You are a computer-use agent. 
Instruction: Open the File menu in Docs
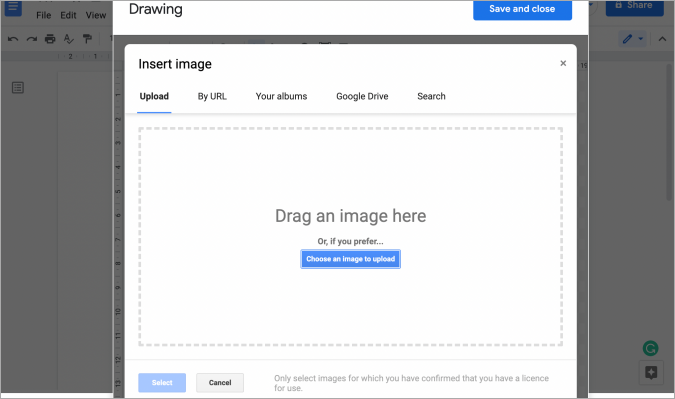click(43, 15)
